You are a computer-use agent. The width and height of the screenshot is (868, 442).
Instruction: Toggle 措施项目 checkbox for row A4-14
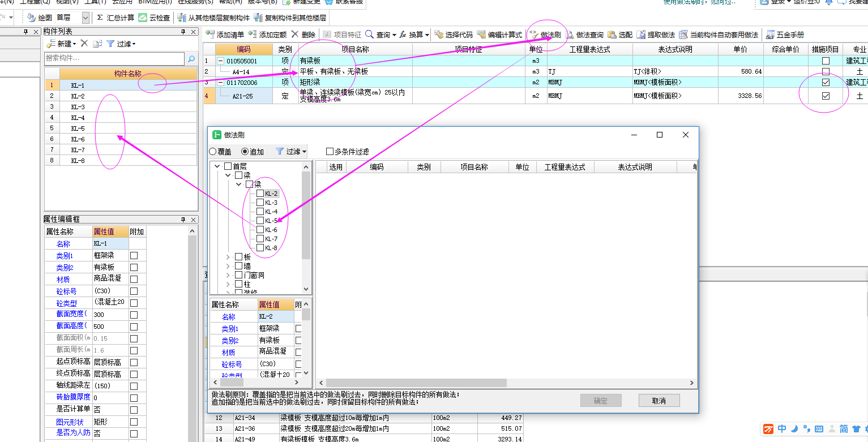[826, 71]
